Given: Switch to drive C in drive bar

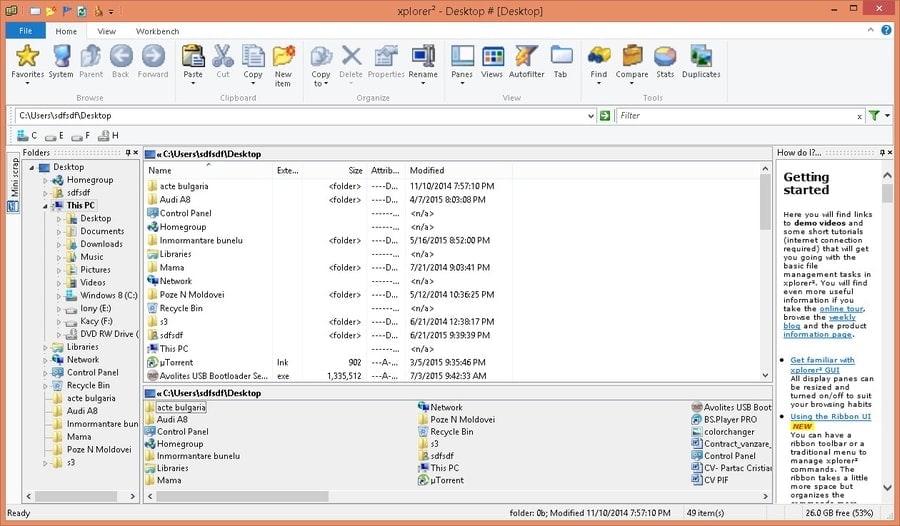Looking at the screenshot, I should click(x=27, y=136).
